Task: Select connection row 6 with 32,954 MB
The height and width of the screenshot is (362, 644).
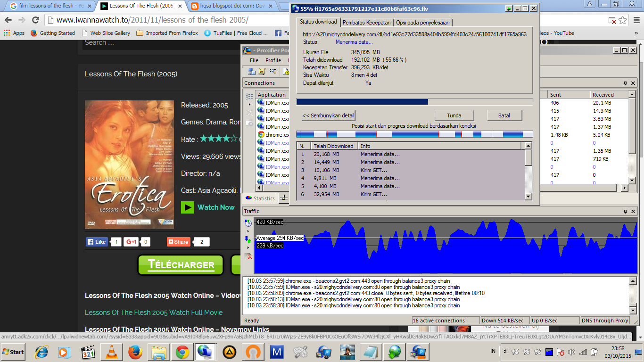Action: click(411, 194)
